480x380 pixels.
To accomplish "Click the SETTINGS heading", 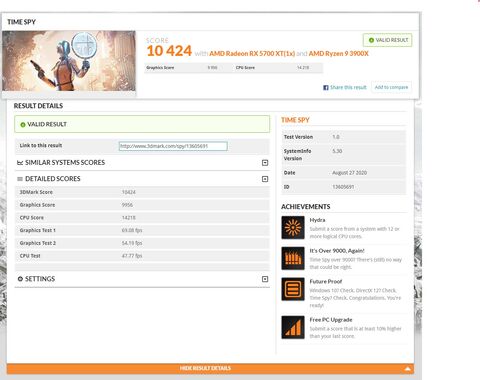I will (x=40, y=279).
